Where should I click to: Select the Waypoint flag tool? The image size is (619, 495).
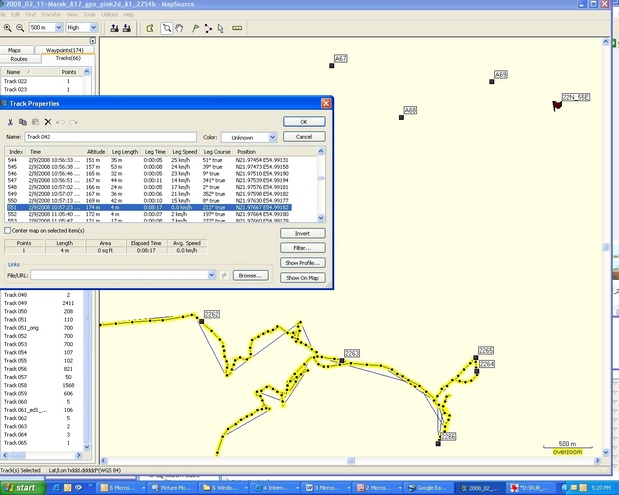195,28
